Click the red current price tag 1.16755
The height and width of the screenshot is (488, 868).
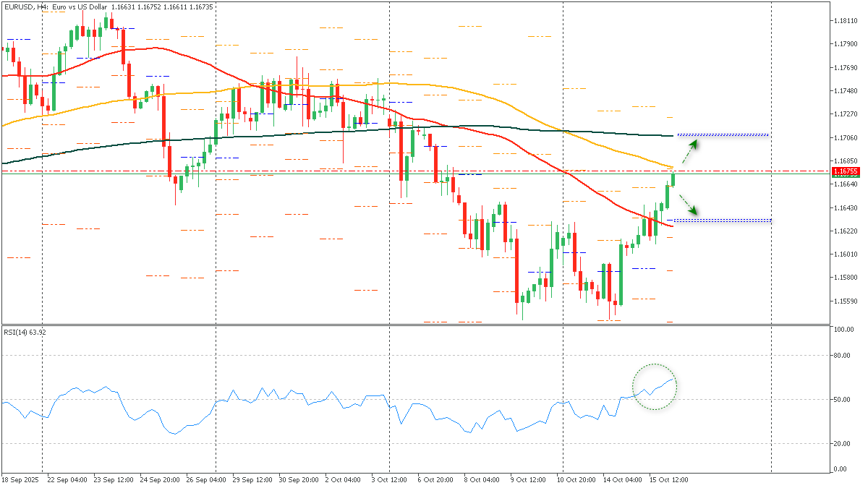tap(845, 171)
